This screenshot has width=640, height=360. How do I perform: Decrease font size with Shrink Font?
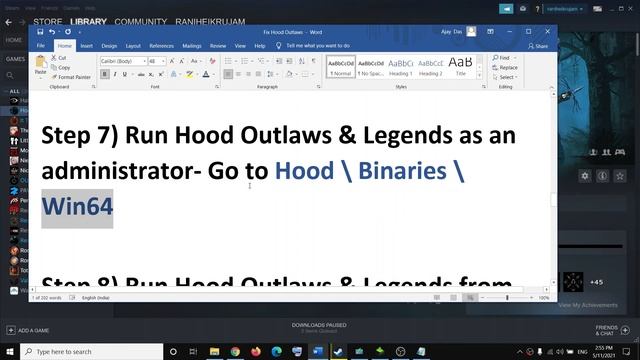[x=182, y=61]
